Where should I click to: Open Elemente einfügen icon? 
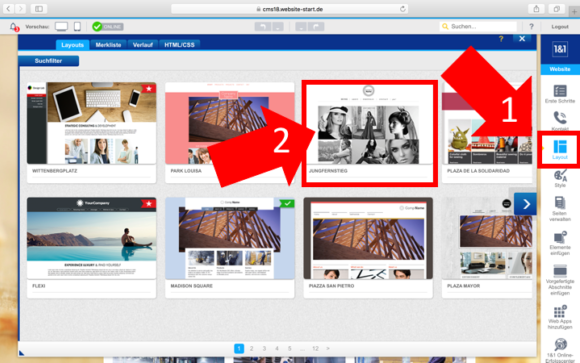tap(560, 237)
